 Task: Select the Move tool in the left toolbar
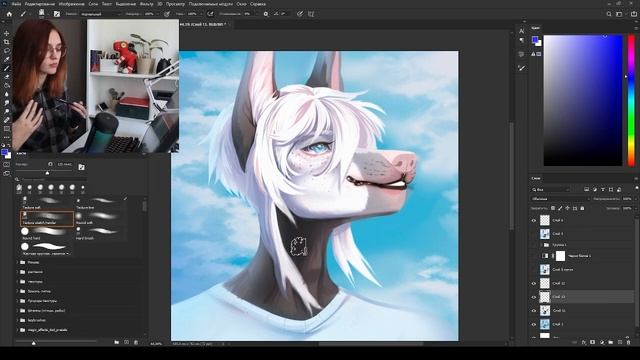coord(7,33)
